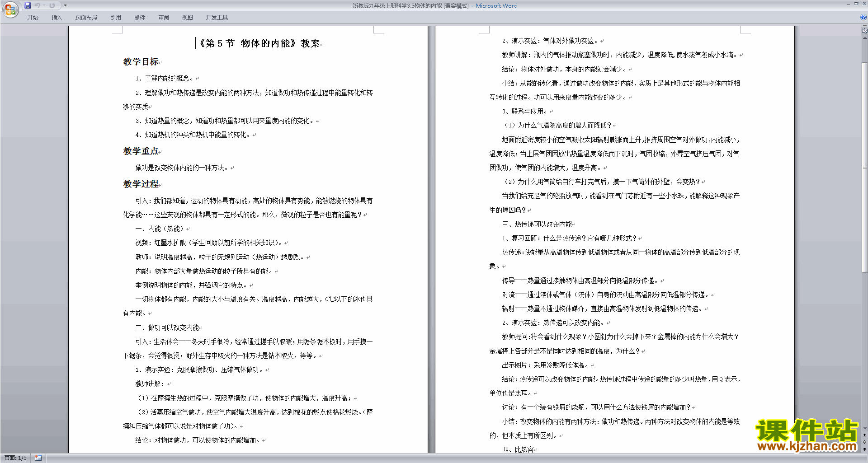
Task: Open Select Browse Object circle button
Action: pyautogui.click(x=865, y=442)
